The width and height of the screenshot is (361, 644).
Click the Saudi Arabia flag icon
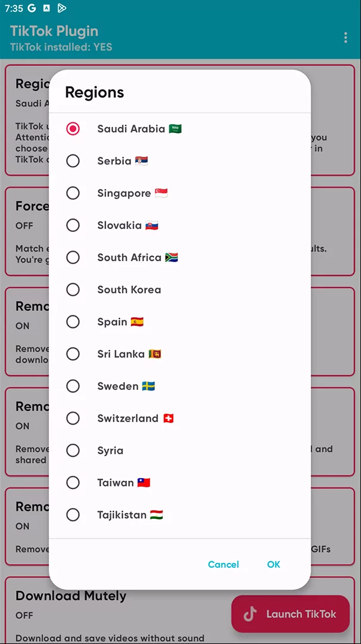pos(175,129)
